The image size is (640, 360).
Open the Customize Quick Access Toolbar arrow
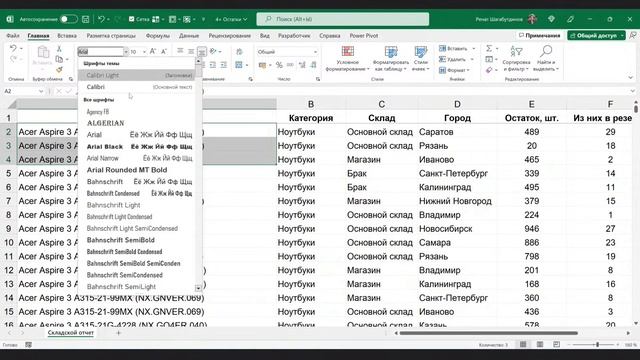pyautogui.click(x=203, y=19)
